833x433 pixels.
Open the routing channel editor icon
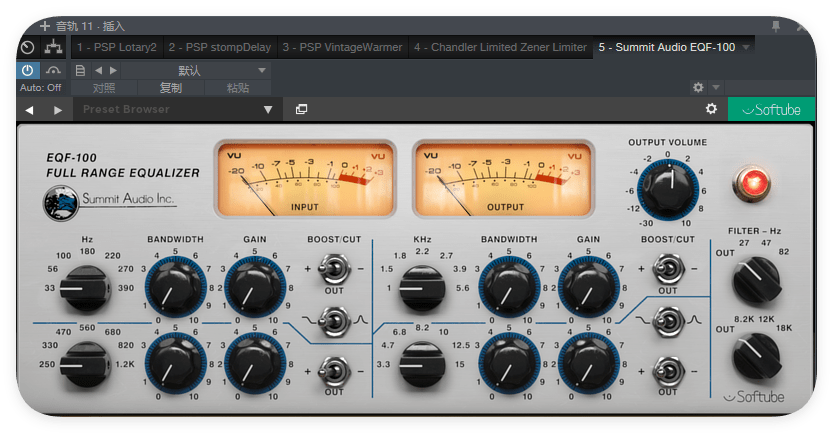(53, 48)
